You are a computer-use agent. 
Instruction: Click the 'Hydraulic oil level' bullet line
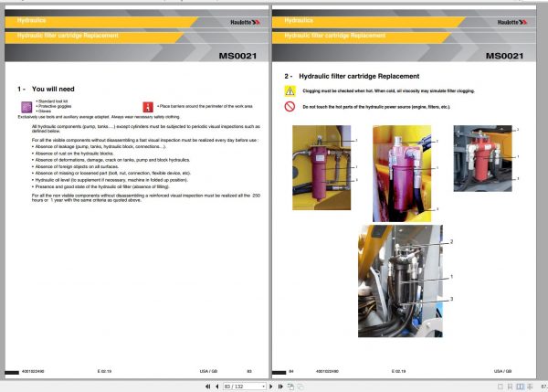pos(111,180)
